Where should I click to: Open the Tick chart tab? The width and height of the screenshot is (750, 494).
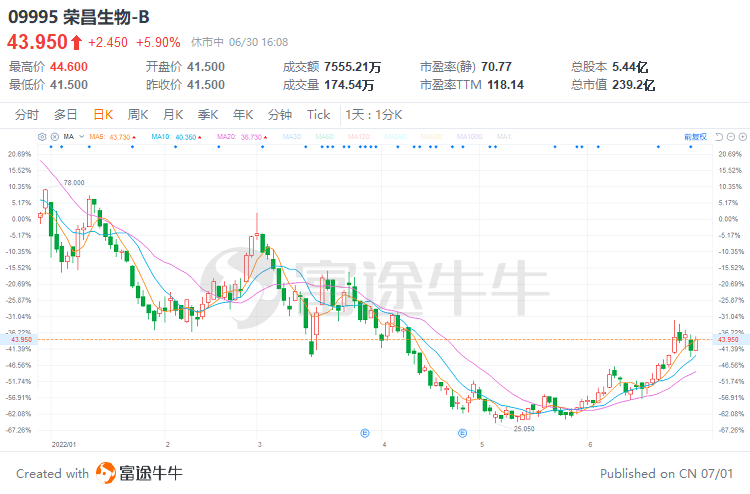pyautogui.click(x=319, y=115)
